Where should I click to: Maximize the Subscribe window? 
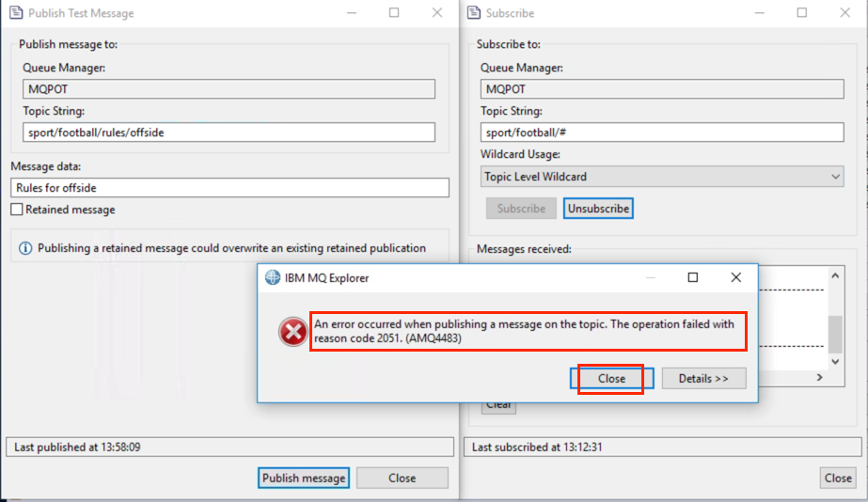[802, 13]
